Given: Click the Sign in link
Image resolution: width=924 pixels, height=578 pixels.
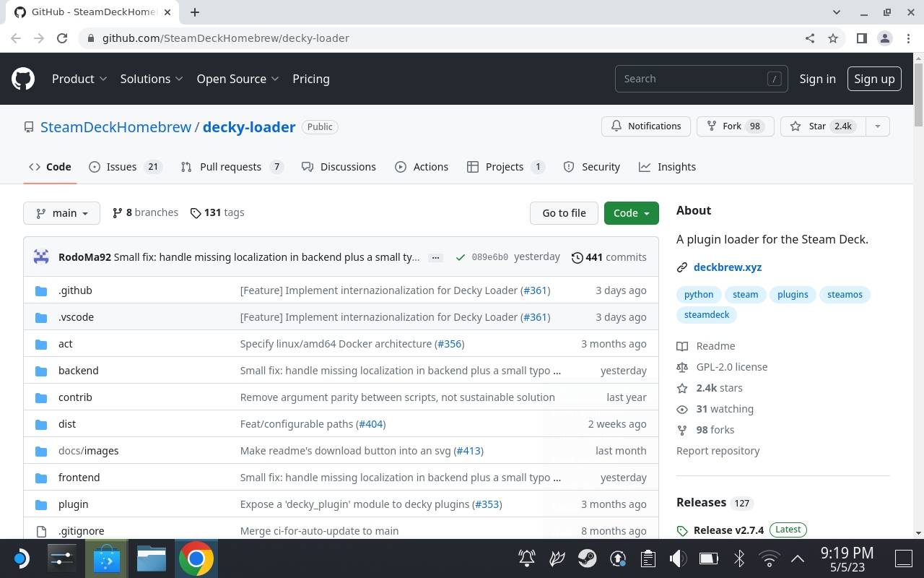Looking at the screenshot, I should (x=817, y=79).
